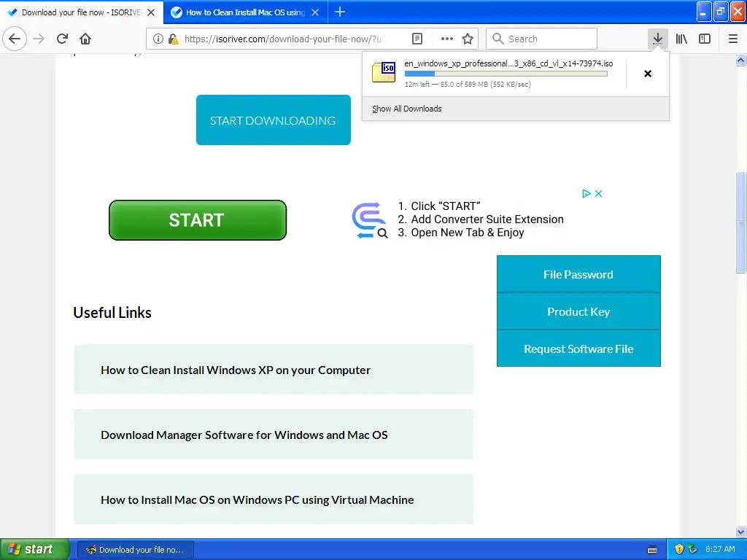The width and height of the screenshot is (747, 560).
Task: Click the forward navigation arrow
Action: pos(39,39)
